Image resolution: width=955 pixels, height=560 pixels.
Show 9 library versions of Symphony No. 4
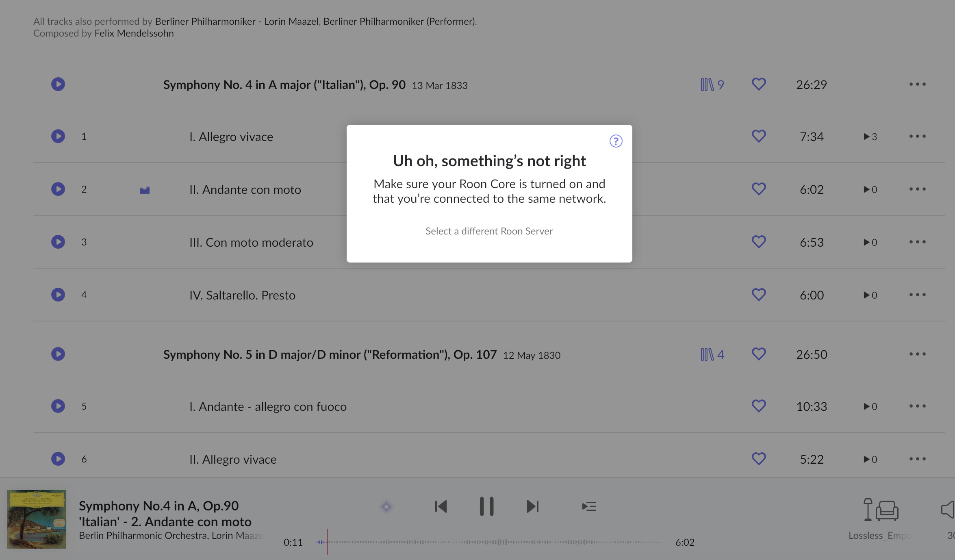tap(712, 85)
